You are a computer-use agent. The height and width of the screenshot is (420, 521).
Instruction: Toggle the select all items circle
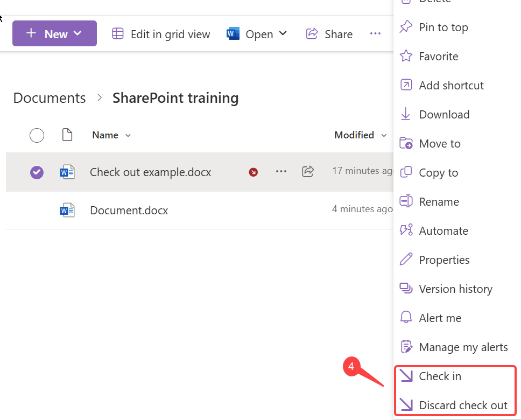coord(37,135)
